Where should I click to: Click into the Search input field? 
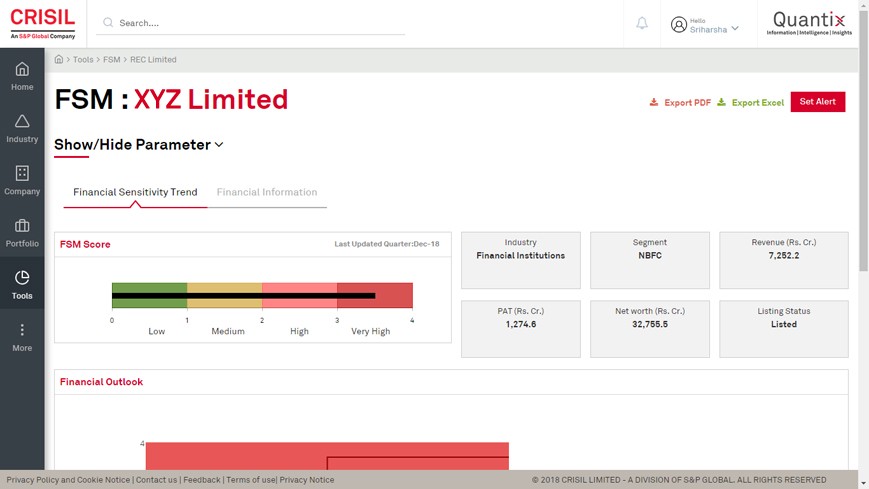pyautogui.click(x=260, y=22)
